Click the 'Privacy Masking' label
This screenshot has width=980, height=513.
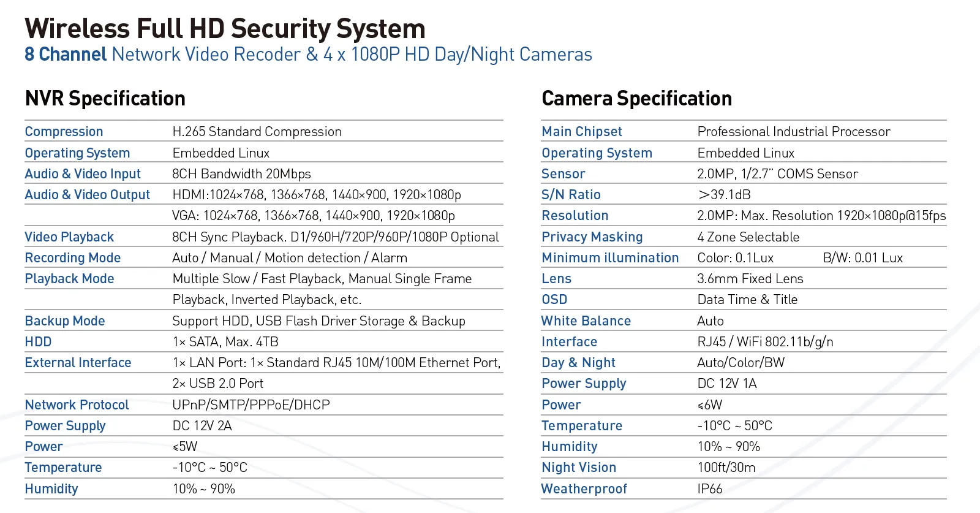coord(592,237)
